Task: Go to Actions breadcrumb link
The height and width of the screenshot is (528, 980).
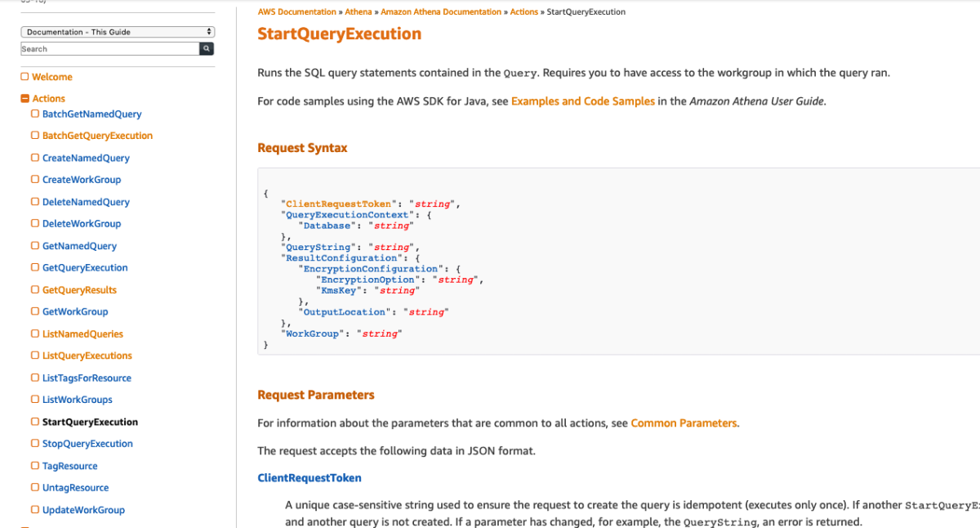Action: click(x=524, y=12)
